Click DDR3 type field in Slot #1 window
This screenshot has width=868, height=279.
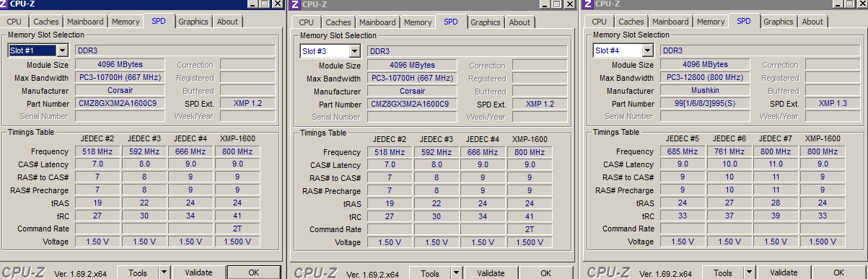point(175,50)
